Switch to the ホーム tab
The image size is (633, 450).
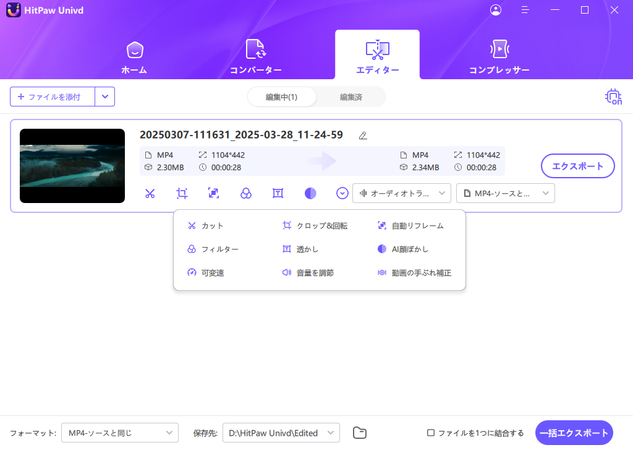[134, 57]
